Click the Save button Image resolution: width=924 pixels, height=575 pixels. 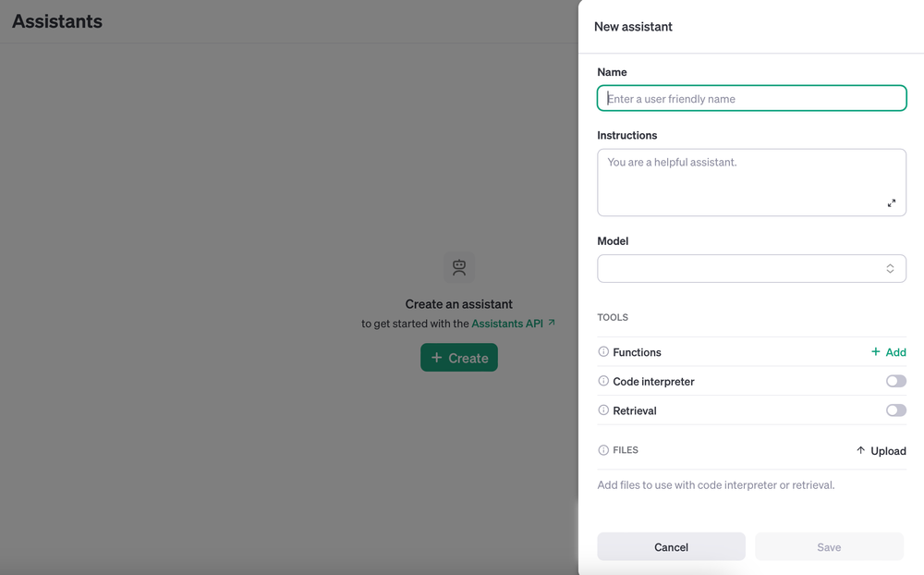(829, 547)
